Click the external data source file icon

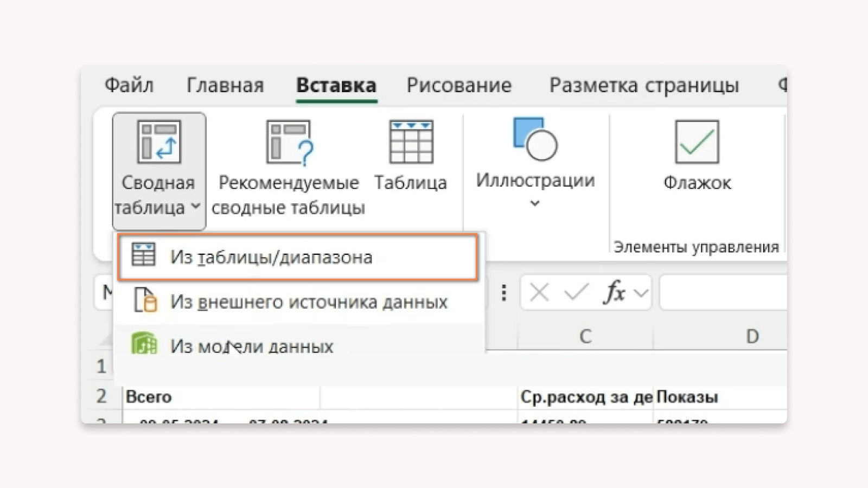(145, 300)
